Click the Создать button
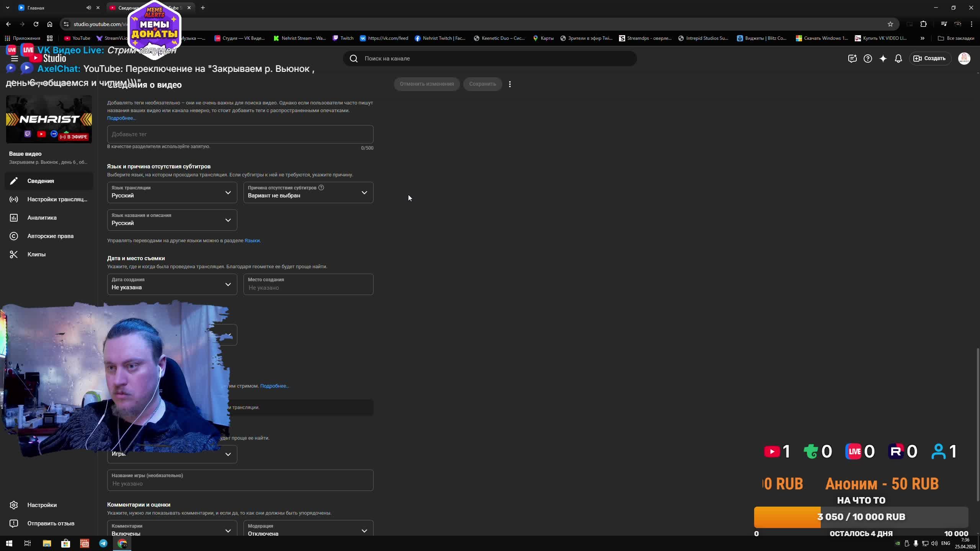Screen dimensions: 980x551 [x=930, y=59]
